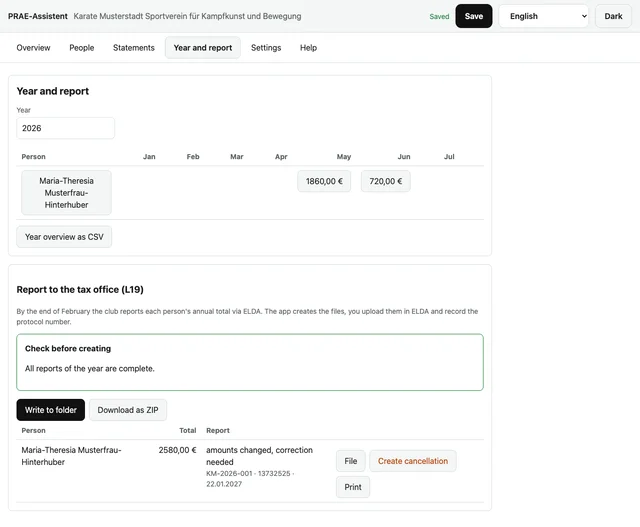Click 'All reports of the year are complete.'

point(90,368)
